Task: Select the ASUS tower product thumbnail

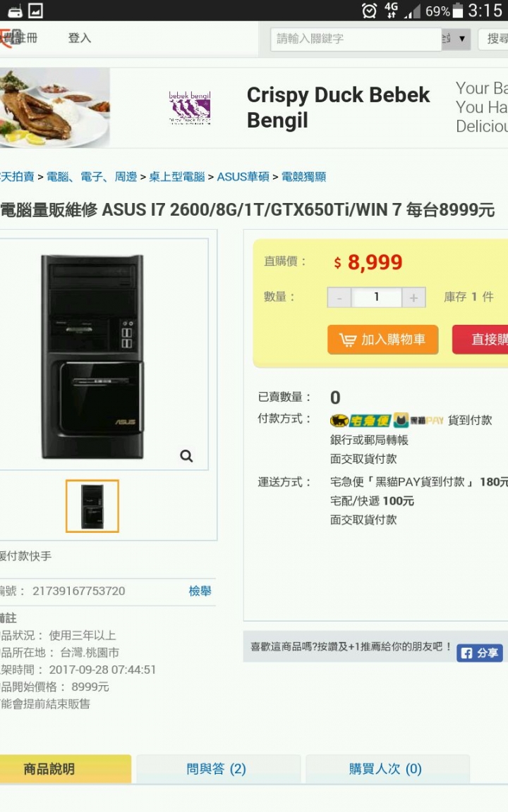Action: [92, 506]
